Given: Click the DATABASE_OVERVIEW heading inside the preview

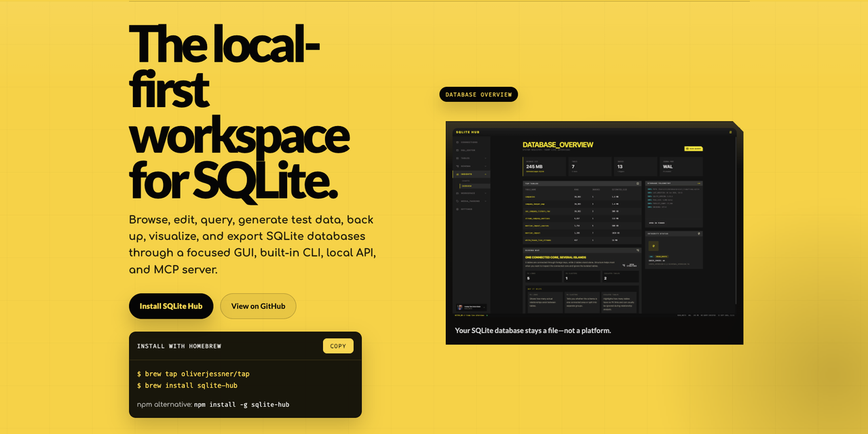Looking at the screenshot, I should point(558,144).
